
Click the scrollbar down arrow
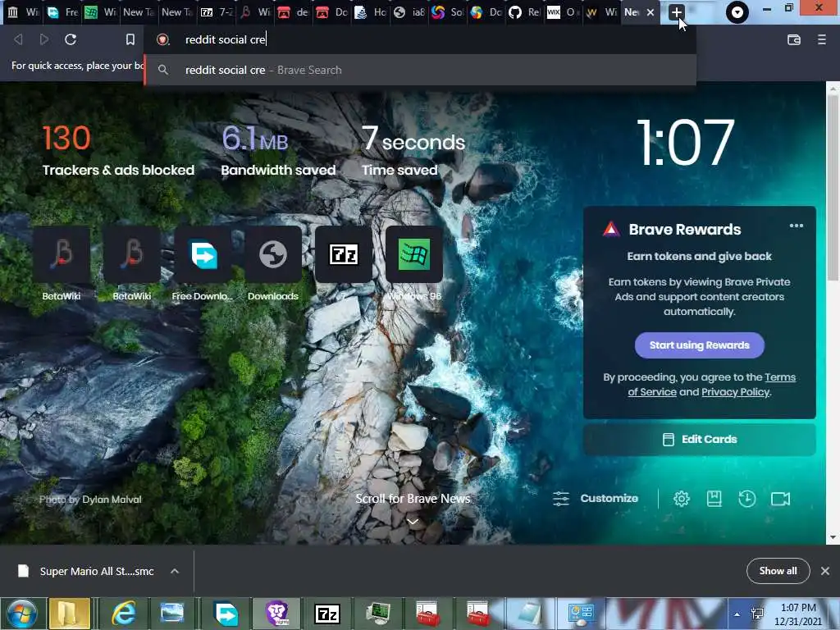click(833, 537)
